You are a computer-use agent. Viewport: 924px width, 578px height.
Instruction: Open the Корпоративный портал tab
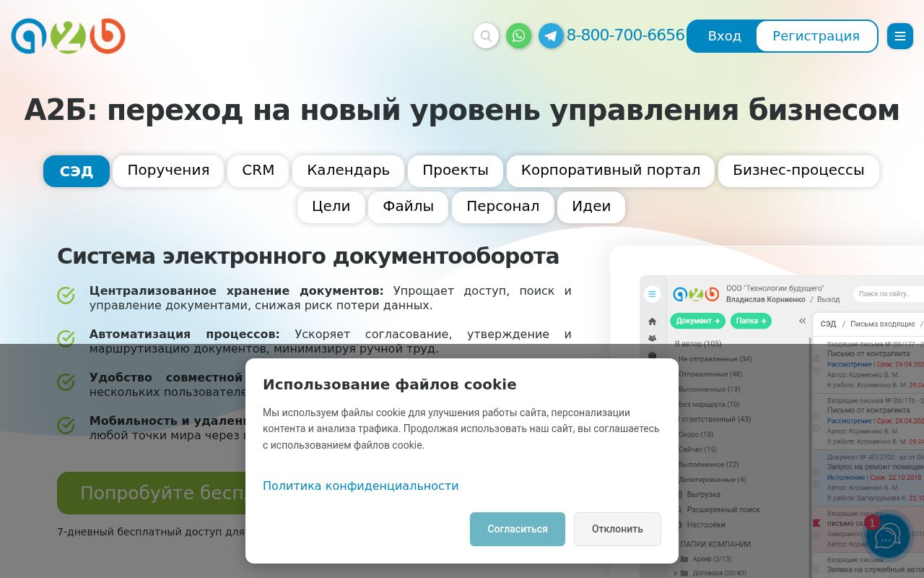click(610, 171)
